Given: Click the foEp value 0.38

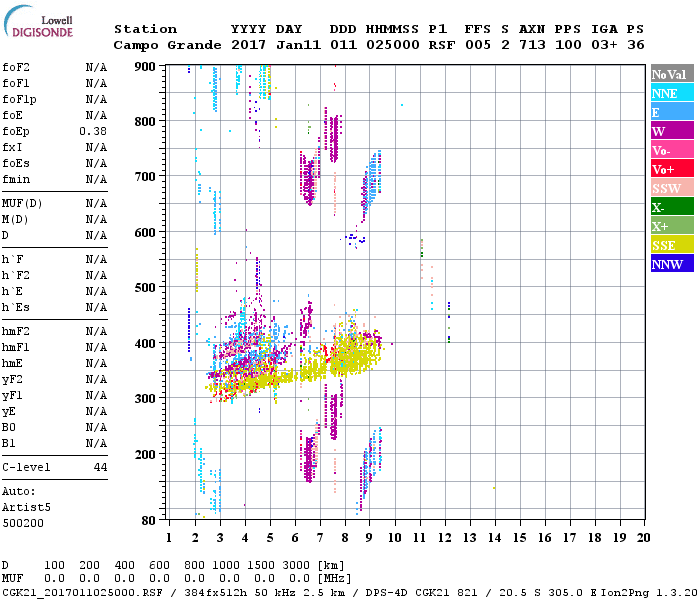Looking at the screenshot, I should pos(93,131).
